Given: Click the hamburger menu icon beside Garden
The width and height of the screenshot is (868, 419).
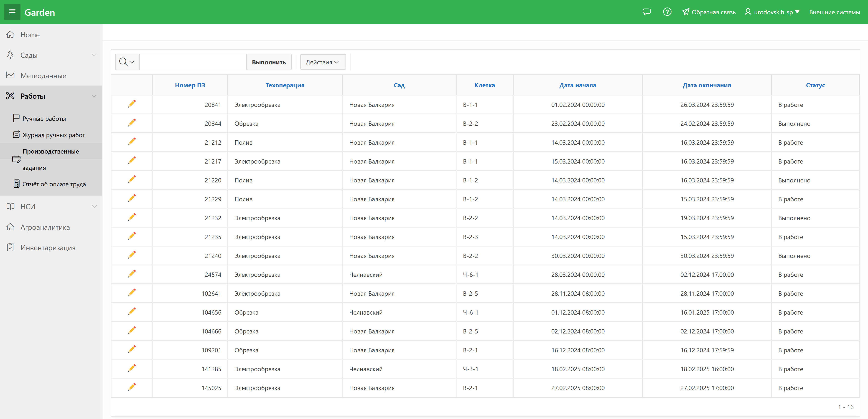Looking at the screenshot, I should [12, 12].
